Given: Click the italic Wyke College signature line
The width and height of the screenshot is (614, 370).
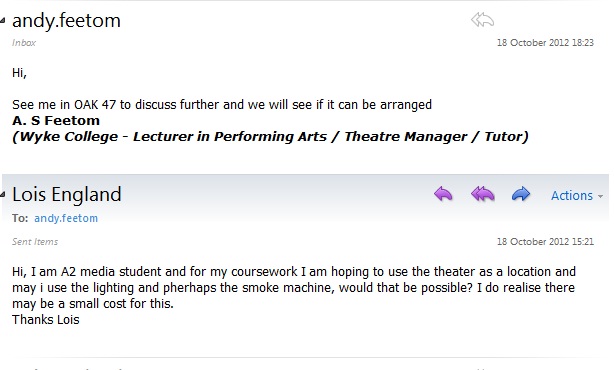Looking at the screenshot, I should point(270,137).
